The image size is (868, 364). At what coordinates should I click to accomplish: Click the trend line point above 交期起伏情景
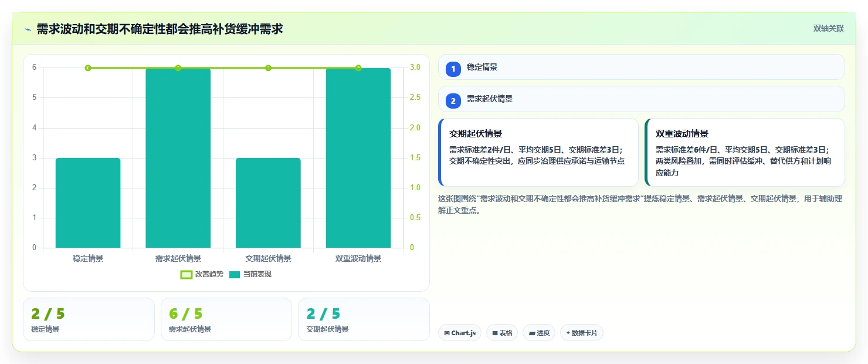click(268, 68)
